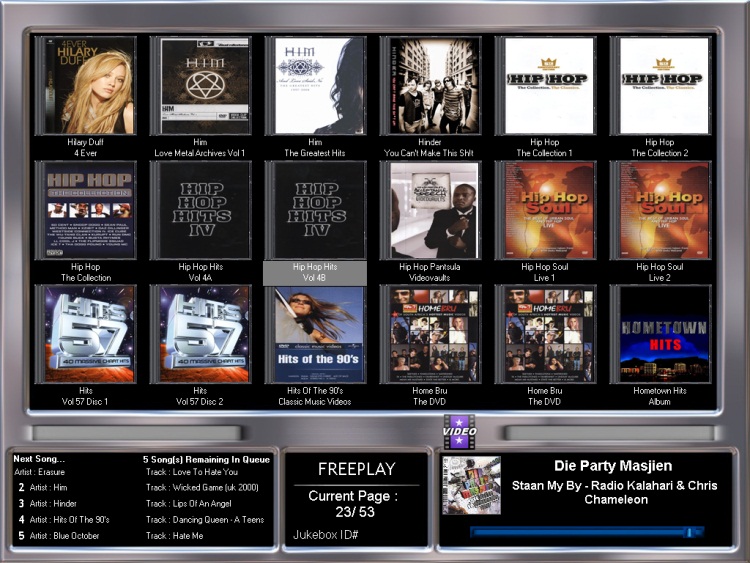Click the purple VIDEO film icon
The image size is (750, 563).
click(459, 431)
